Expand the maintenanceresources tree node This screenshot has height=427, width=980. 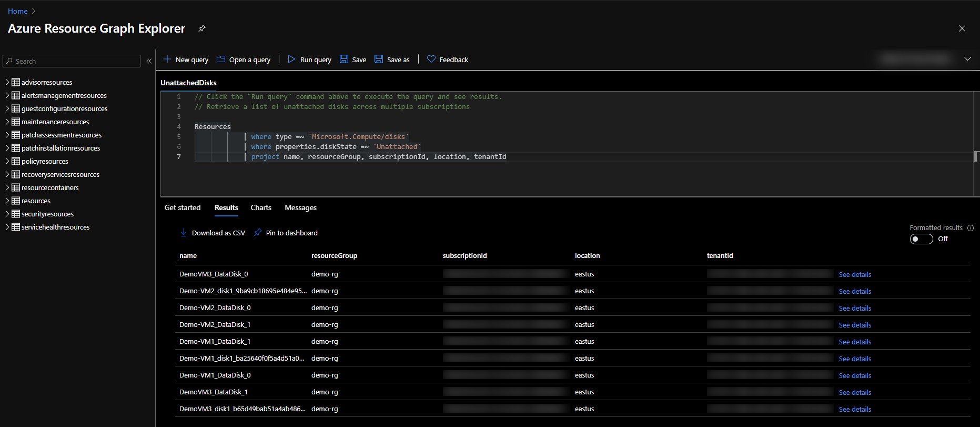[7, 122]
